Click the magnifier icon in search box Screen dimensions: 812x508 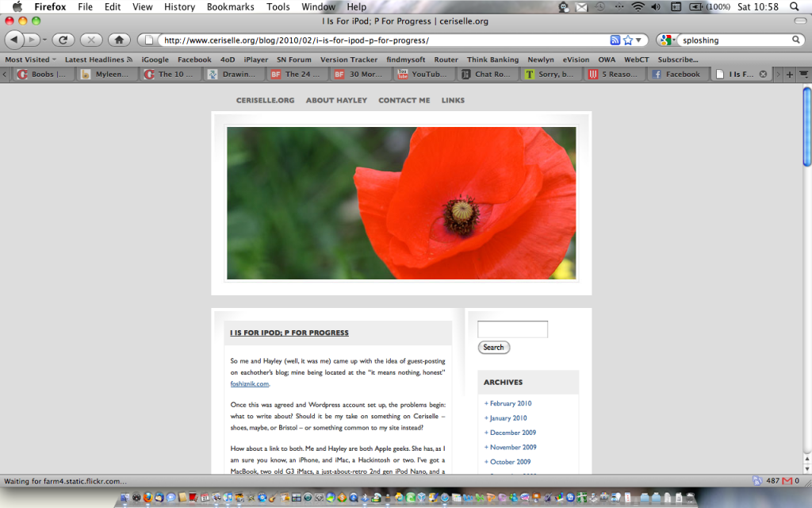(796, 40)
